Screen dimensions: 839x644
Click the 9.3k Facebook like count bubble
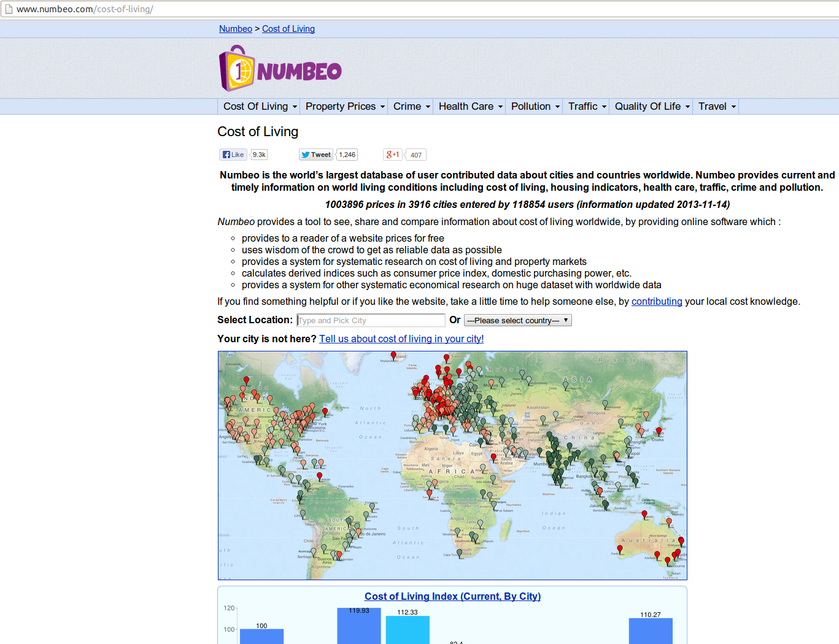(x=259, y=155)
